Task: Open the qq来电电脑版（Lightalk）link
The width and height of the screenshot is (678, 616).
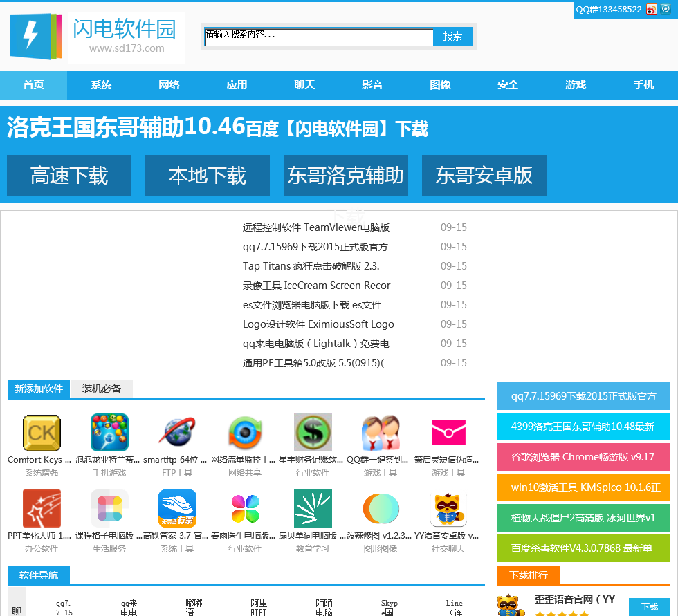Action: (x=315, y=344)
